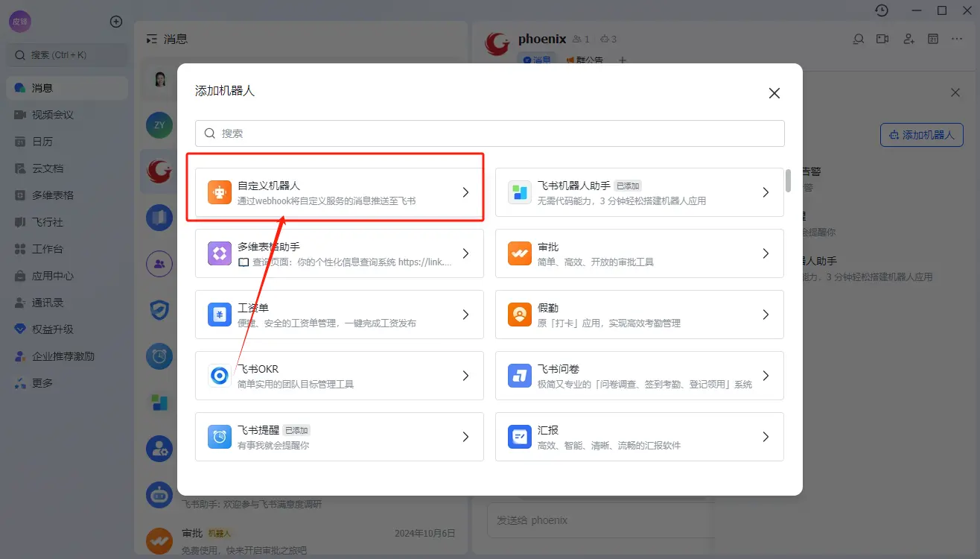Focus the 搜索 (Ctrl+K) search box
Screen dimensions: 980x559
[67, 55]
